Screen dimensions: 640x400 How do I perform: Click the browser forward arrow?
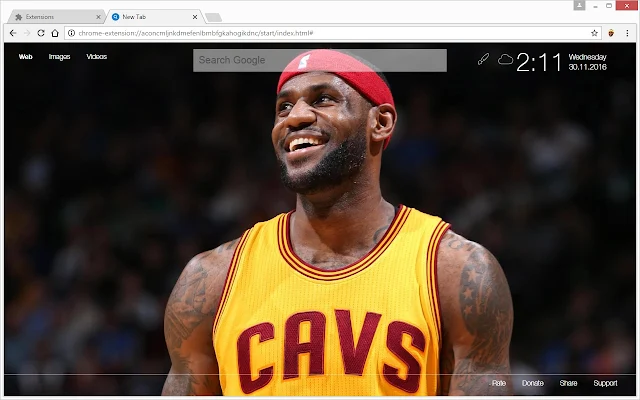point(27,33)
